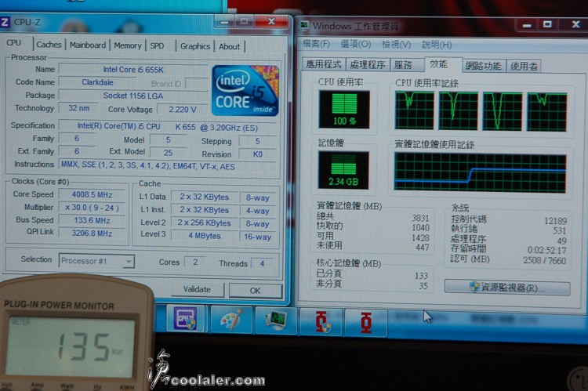Click the Code Name value 'Clarkdale'
Image resolution: width=588 pixels, height=391 pixels.
click(x=97, y=82)
